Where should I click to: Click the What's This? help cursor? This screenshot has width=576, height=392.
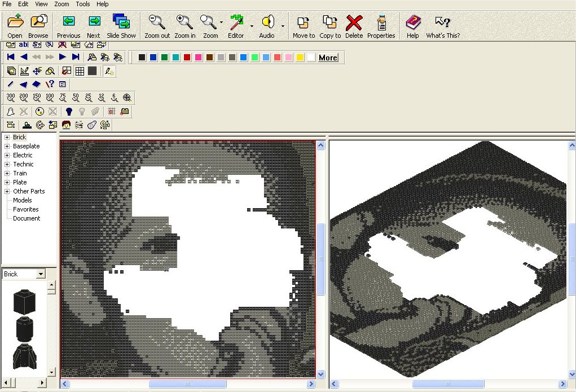pyautogui.click(x=443, y=22)
